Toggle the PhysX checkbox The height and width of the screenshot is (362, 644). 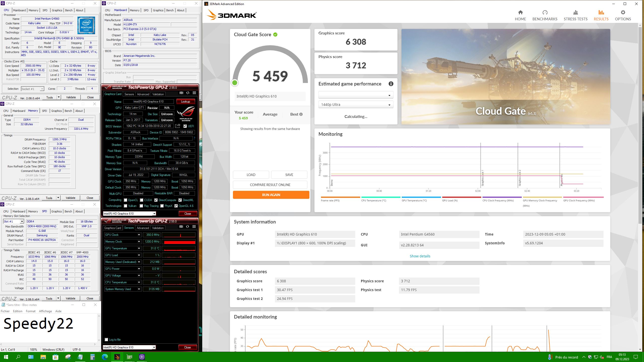pos(162,206)
